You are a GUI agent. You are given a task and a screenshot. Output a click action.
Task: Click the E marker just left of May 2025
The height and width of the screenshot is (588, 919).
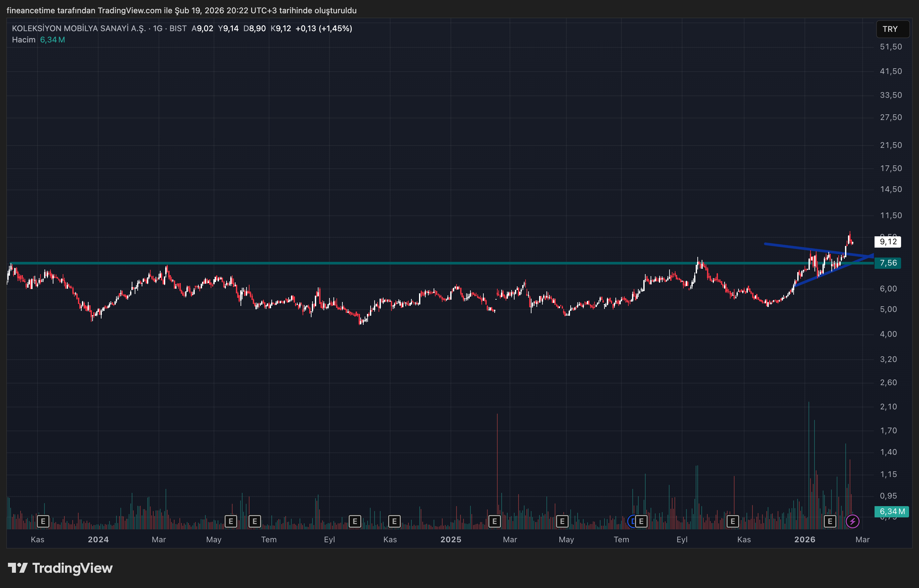562,521
